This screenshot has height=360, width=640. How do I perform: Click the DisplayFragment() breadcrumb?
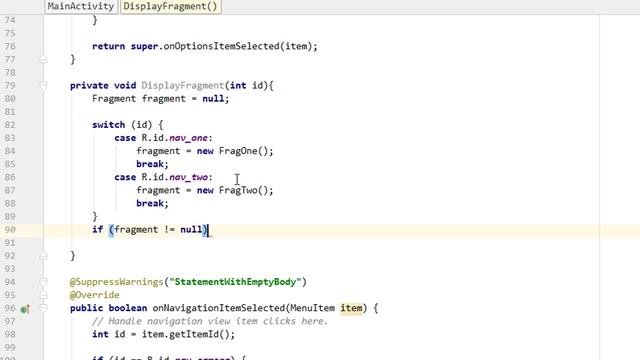click(x=170, y=7)
